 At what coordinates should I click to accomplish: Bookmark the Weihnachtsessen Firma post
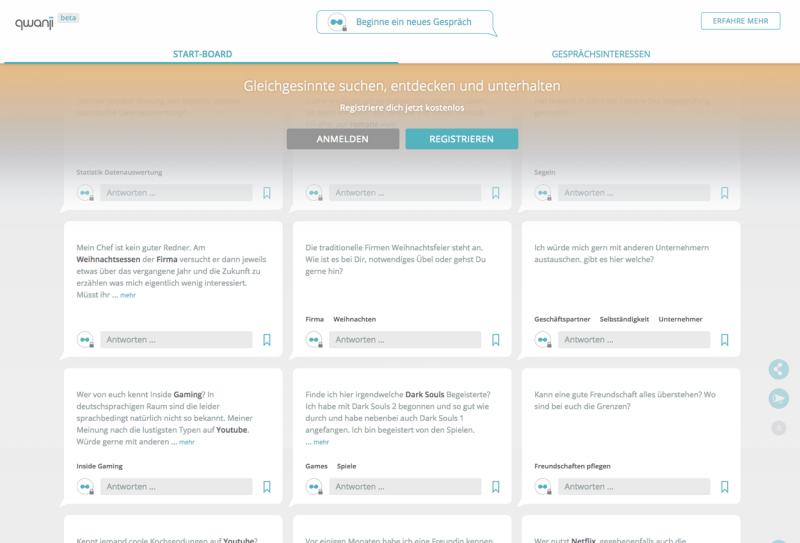pyautogui.click(x=267, y=340)
